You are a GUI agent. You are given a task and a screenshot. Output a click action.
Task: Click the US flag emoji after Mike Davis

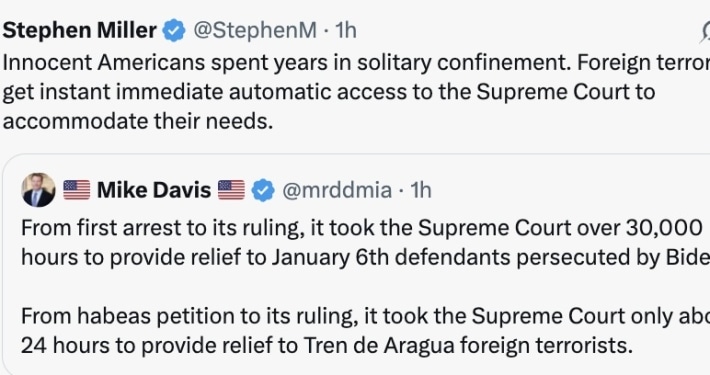point(231,190)
